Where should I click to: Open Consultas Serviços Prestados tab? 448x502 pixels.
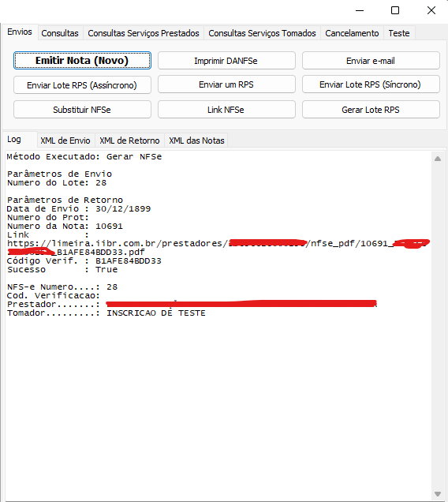coord(144,33)
